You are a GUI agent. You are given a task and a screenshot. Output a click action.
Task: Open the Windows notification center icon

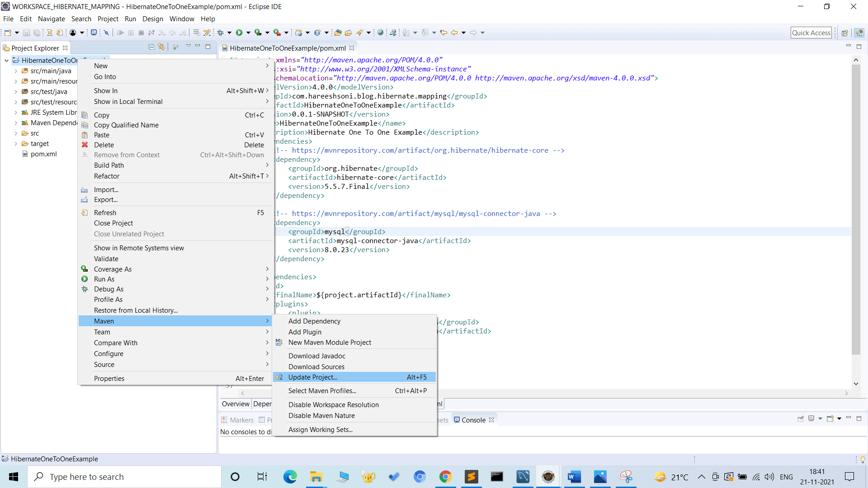tap(849, 477)
